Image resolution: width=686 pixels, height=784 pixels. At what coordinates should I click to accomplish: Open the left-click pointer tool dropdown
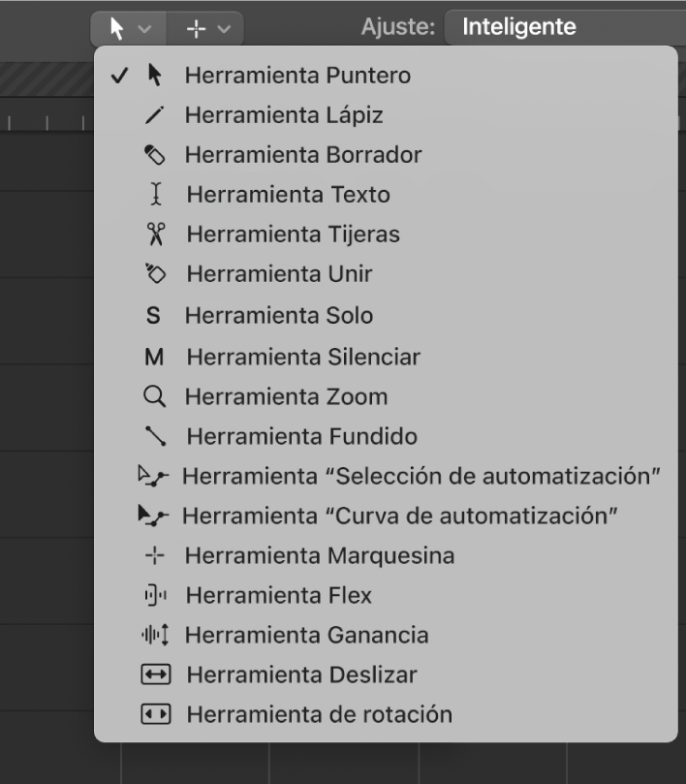point(129,28)
